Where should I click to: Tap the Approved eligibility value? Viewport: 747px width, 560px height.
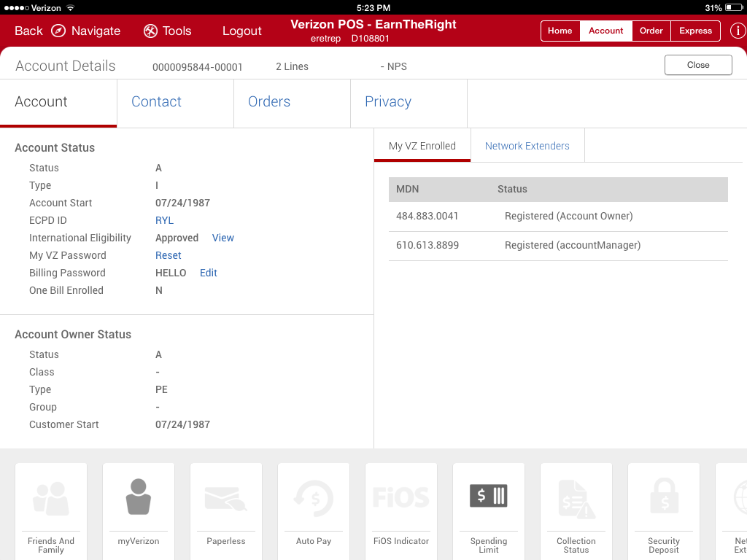point(177,238)
